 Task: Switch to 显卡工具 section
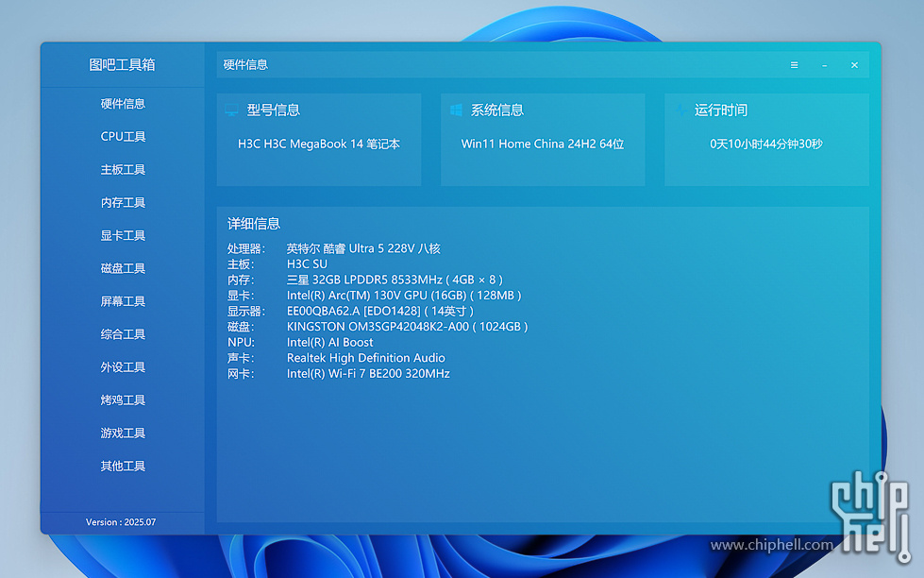tap(123, 236)
